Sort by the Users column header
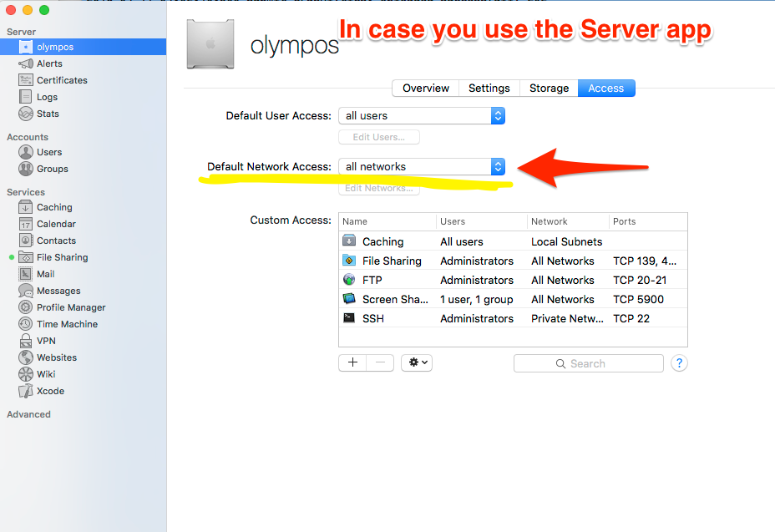Screen dimensions: 775x532 (x=482, y=221)
